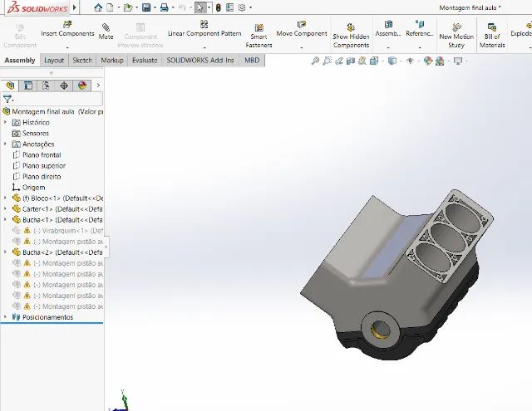Open the dropdown arrow next to Save
The image size is (532, 411).
[x=155, y=7]
